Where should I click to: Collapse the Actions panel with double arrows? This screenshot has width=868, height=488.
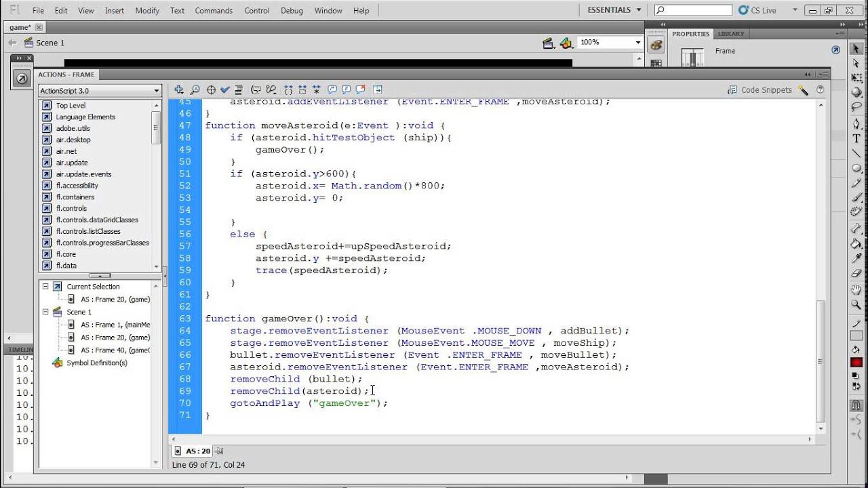coord(807,75)
